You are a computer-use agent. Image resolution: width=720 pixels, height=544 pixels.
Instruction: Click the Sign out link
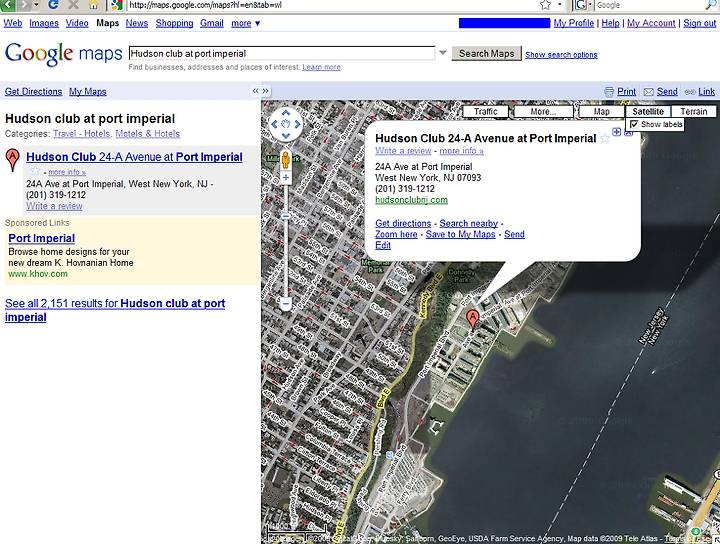(x=700, y=23)
